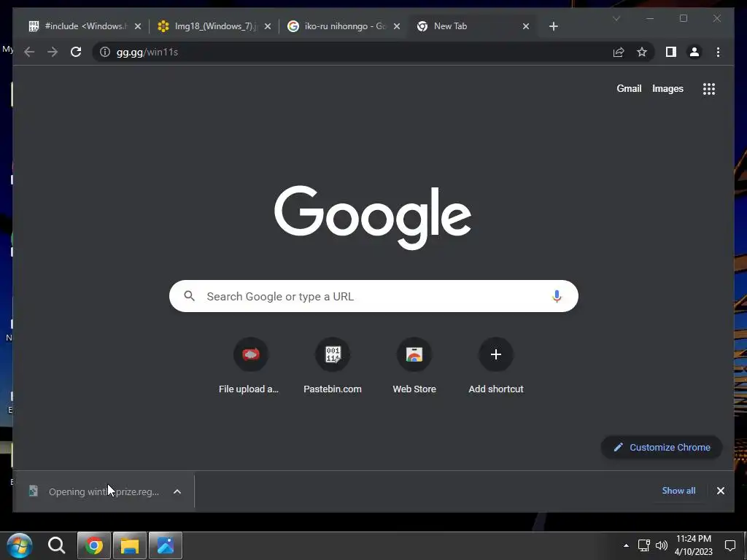Open the Windows Start button
The image size is (747, 560).
click(20, 545)
